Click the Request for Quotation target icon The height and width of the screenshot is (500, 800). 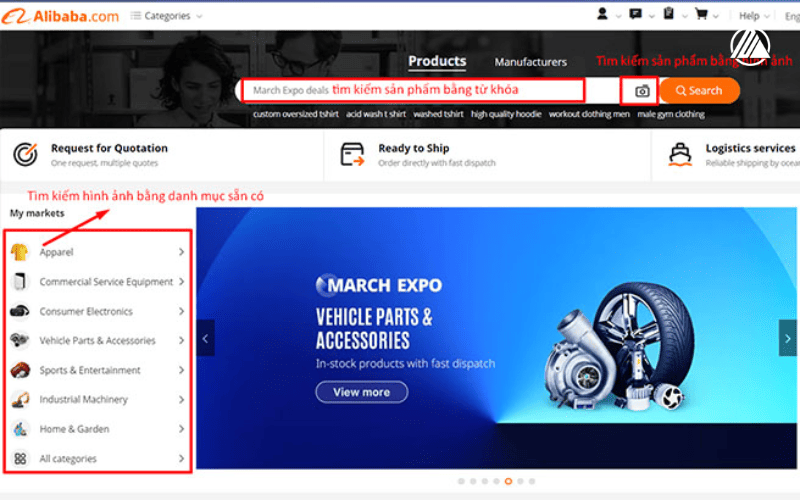point(26,154)
